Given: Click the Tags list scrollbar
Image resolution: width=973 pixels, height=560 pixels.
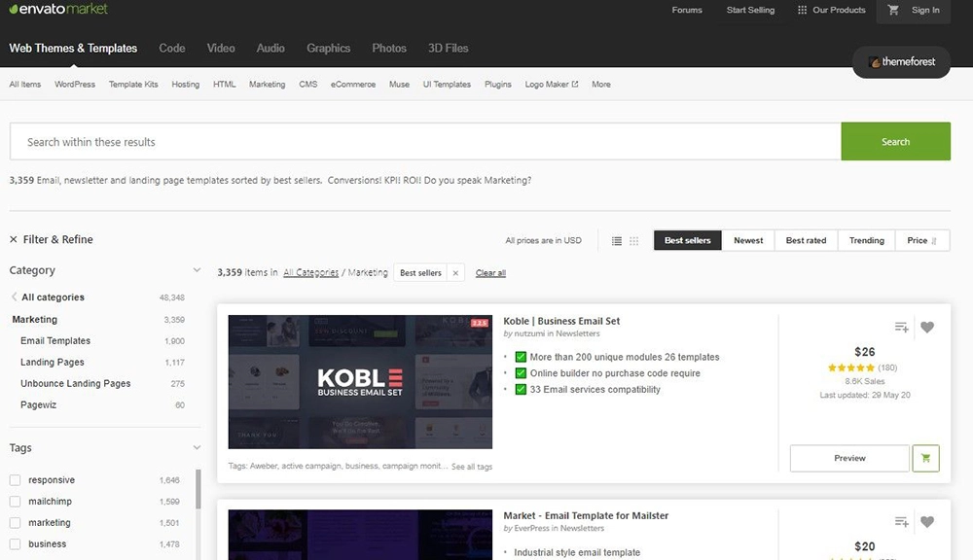Looking at the screenshot, I should point(198,489).
